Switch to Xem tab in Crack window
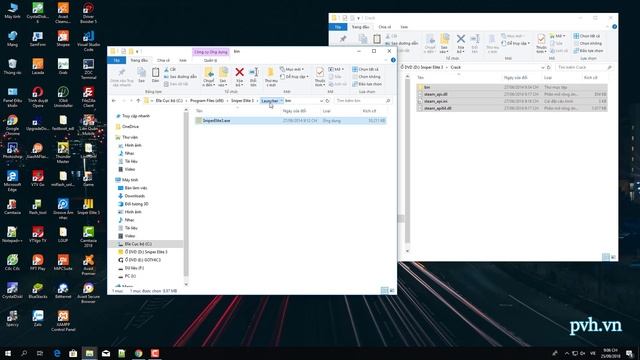 (x=404, y=27)
